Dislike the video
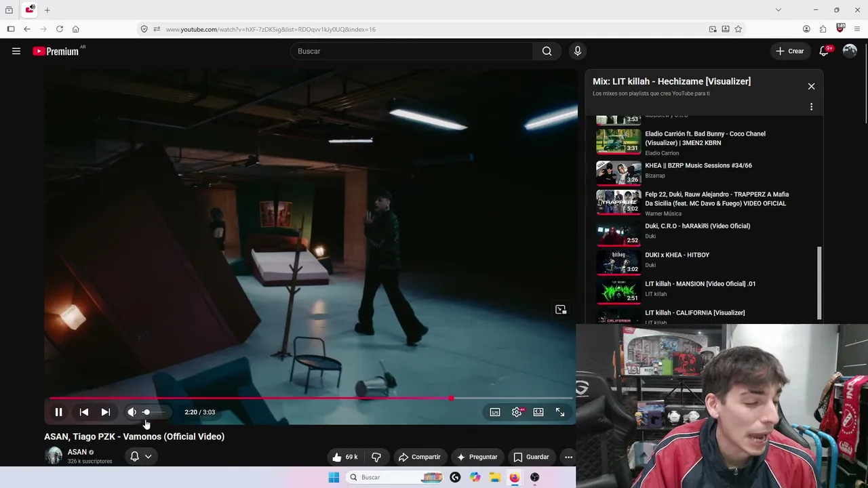Viewport: 868px width, 488px height. coord(376,457)
